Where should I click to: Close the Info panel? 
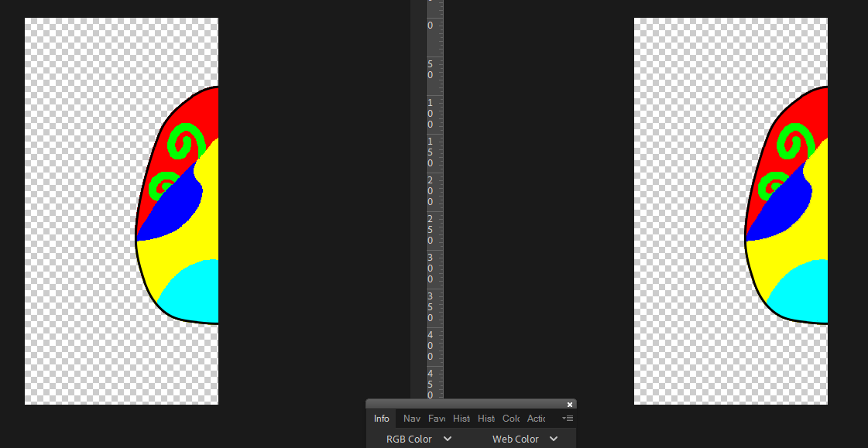click(570, 404)
